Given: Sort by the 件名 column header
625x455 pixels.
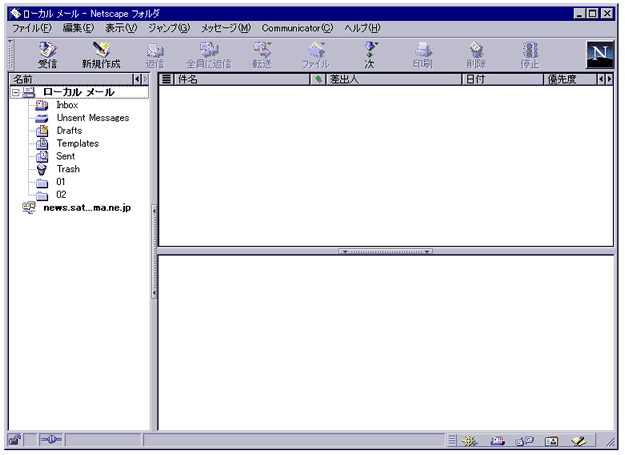Looking at the screenshot, I should [242, 79].
